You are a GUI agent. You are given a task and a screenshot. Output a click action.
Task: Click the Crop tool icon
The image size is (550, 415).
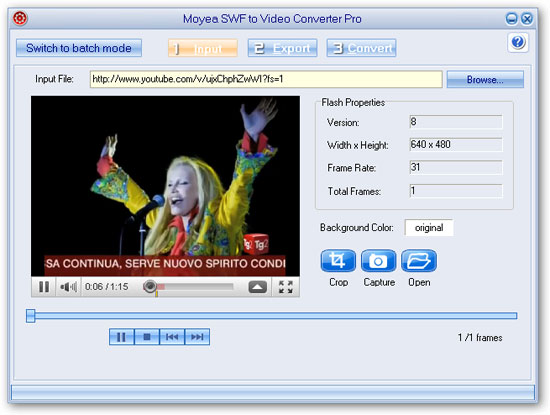(338, 261)
